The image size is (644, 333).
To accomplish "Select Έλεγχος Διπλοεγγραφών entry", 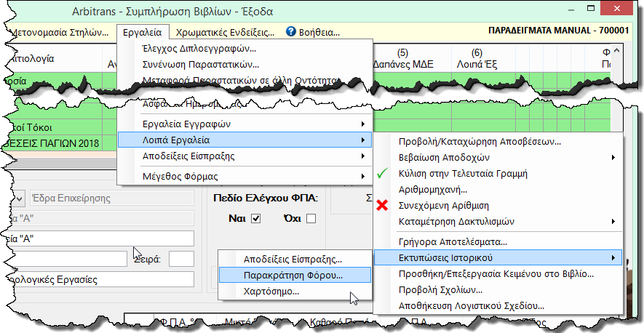I will (x=245, y=49).
